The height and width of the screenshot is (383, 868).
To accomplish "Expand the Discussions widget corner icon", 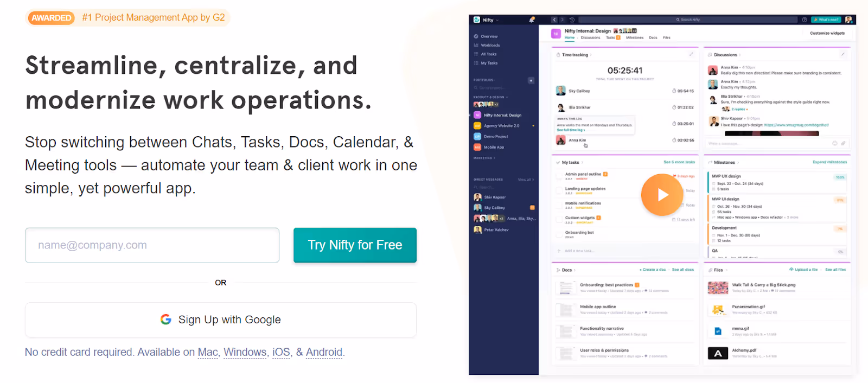I will coord(843,54).
